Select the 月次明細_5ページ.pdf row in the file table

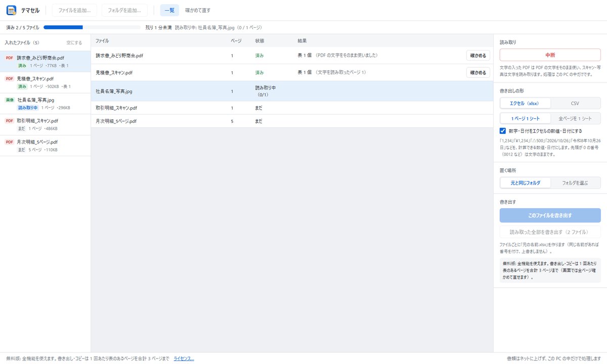292,121
